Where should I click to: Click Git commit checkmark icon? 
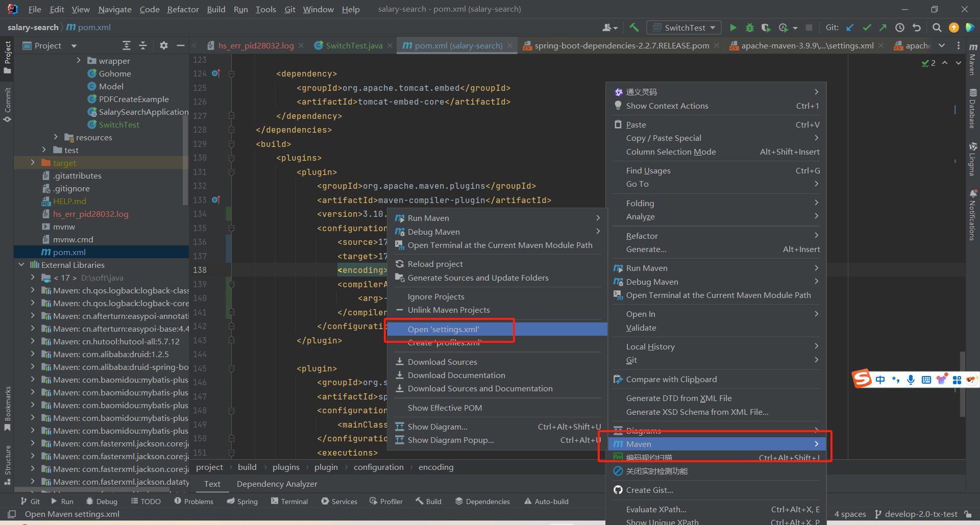[x=866, y=28]
